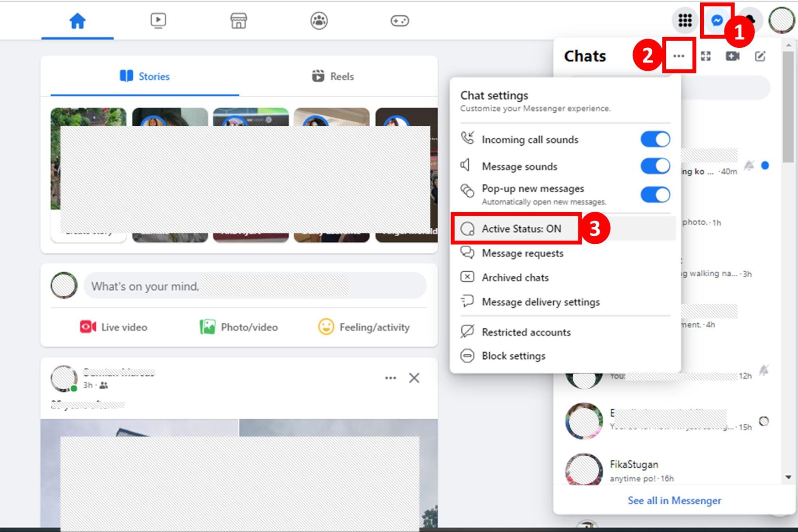The image size is (798, 532).
Task: Click See all in Messenger link
Action: (x=674, y=500)
